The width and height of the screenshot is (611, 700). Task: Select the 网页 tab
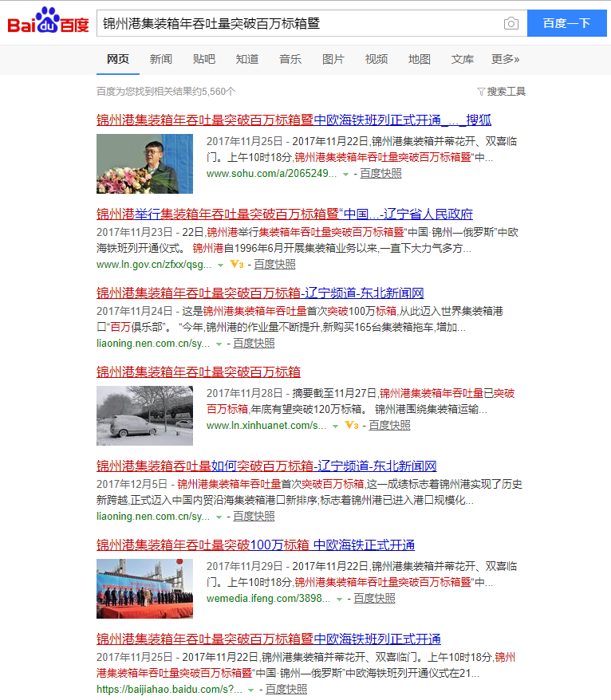[118, 59]
